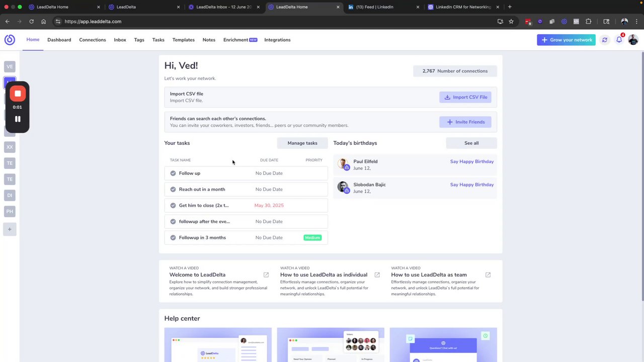Open the XX workspace in sidebar
The image size is (644, 362).
pos(10,147)
